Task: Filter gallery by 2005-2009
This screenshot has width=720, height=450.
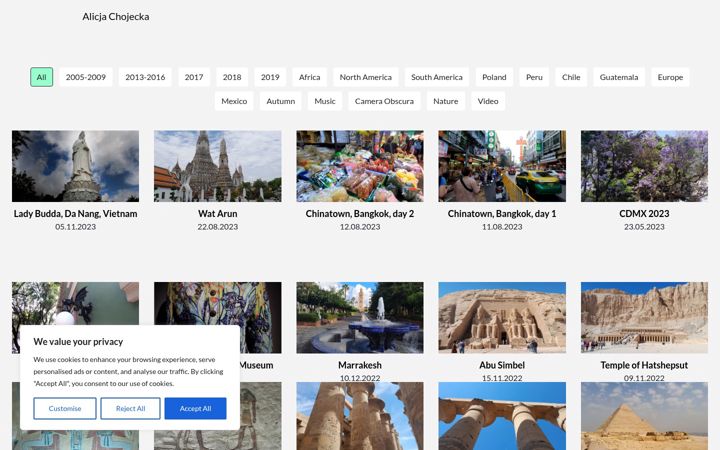Action: click(86, 77)
